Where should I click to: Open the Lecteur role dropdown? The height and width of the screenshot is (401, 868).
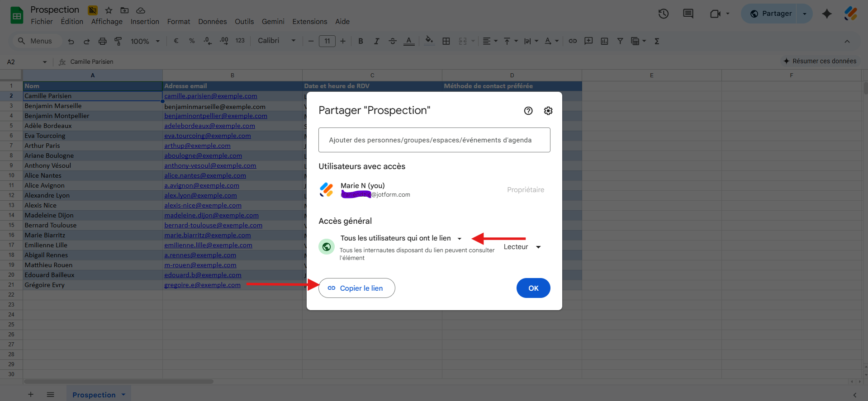[x=522, y=247]
